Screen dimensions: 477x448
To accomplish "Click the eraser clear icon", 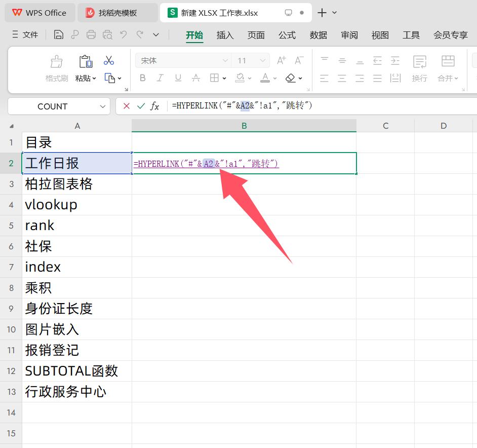I will 291,78.
